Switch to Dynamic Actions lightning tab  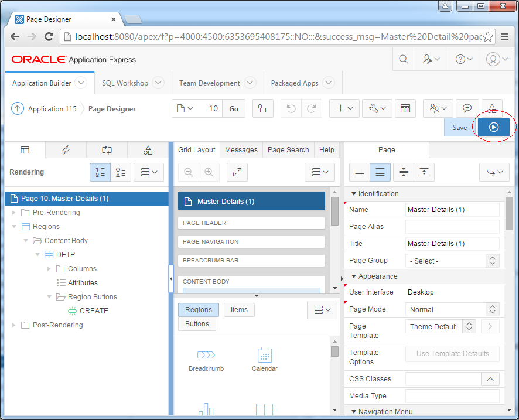point(66,150)
